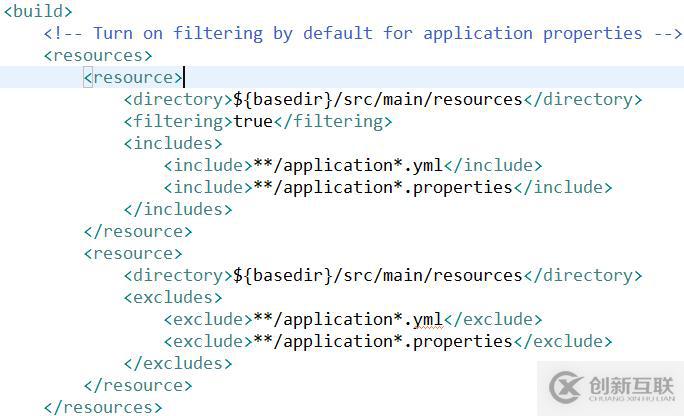Click the resource closing tag below includes
The width and height of the screenshot is (684, 416).
(x=138, y=231)
